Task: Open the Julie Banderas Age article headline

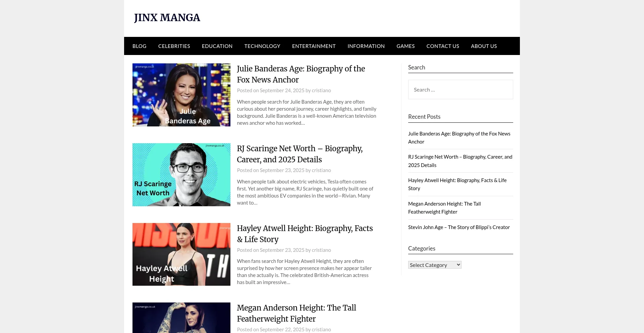Action: (x=301, y=74)
